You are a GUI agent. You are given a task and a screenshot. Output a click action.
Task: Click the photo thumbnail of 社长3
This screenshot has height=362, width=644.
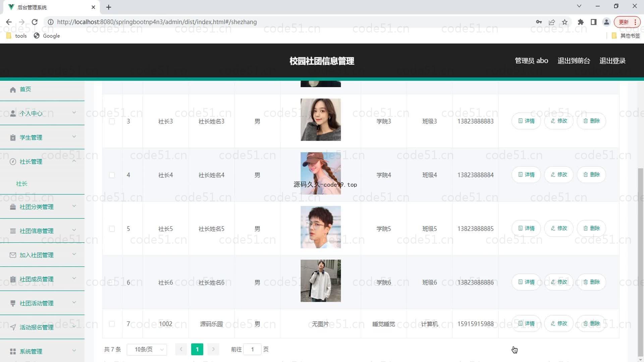[x=321, y=120]
